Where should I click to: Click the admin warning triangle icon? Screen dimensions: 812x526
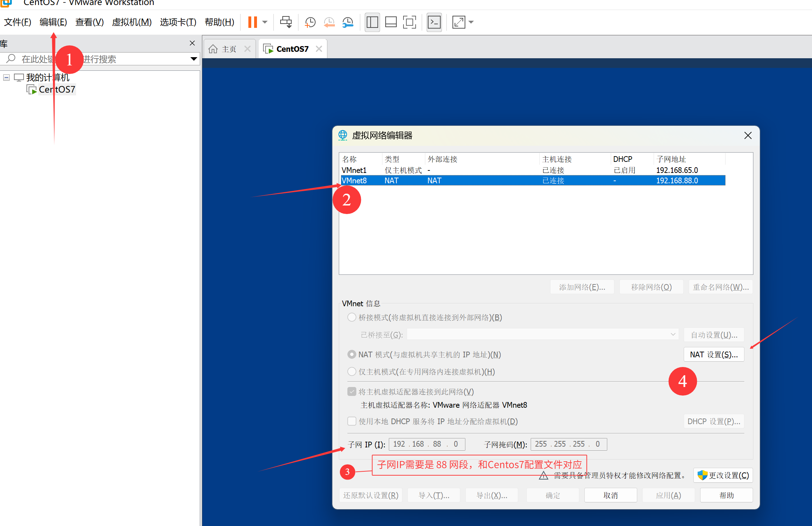point(544,475)
